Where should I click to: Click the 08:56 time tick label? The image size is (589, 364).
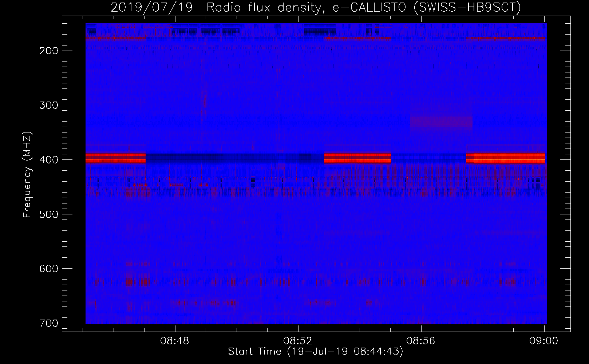click(x=421, y=341)
